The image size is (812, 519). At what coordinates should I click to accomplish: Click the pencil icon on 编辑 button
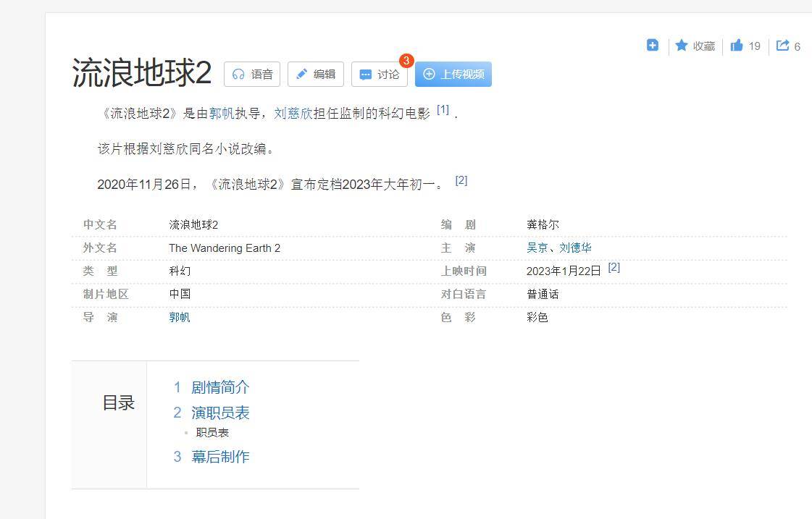click(x=302, y=73)
